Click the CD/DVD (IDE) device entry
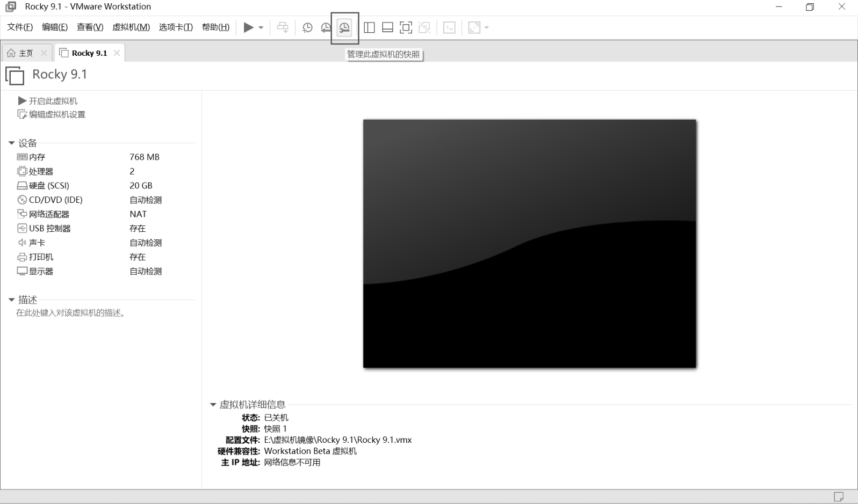The image size is (858, 504). (x=55, y=200)
